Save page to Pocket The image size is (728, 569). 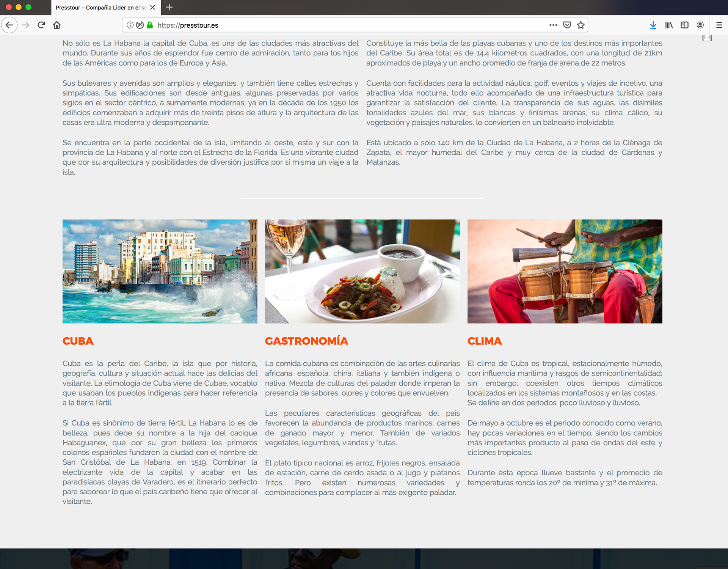point(567,25)
